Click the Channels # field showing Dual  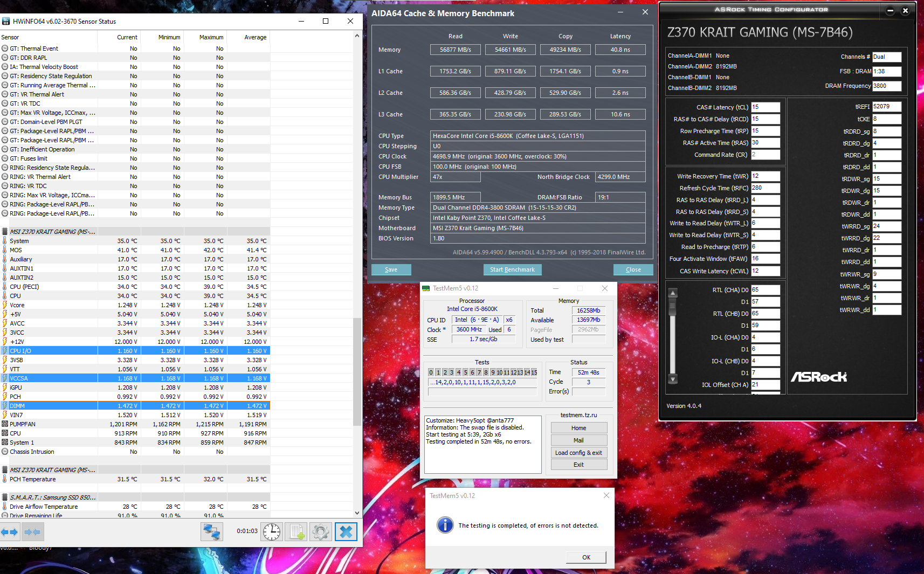point(887,57)
